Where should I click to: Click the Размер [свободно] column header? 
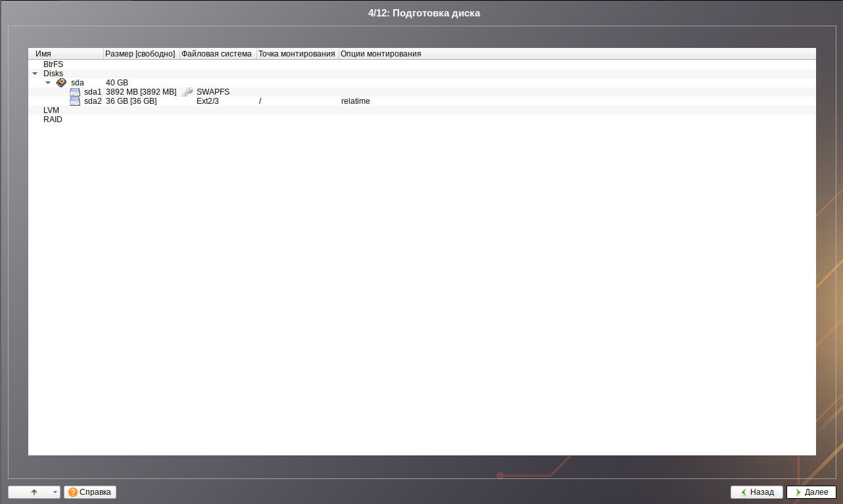pos(141,54)
